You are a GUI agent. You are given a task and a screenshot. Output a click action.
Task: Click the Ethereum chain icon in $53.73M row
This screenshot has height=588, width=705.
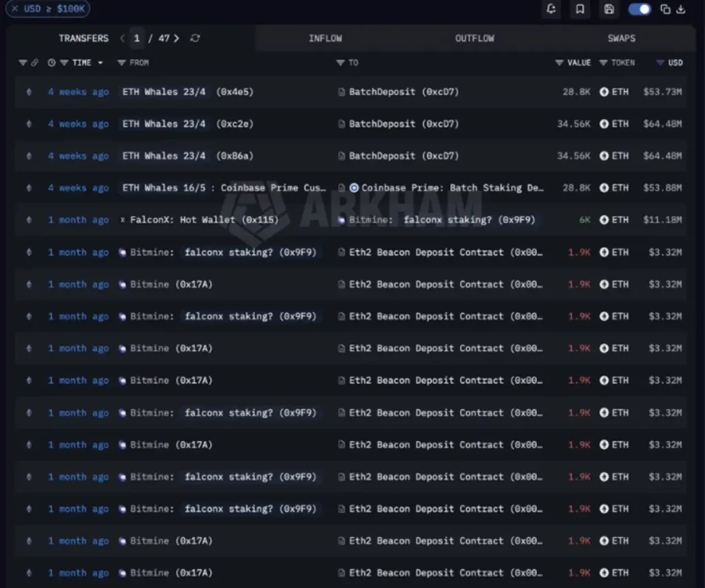pos(29,92)
